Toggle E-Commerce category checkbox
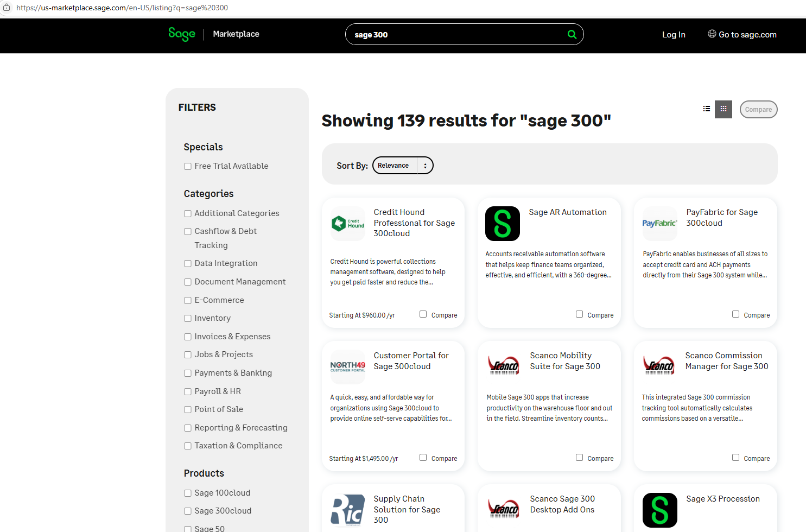Image resolution: width=806 pixels, height=532 pixels. 188,301
